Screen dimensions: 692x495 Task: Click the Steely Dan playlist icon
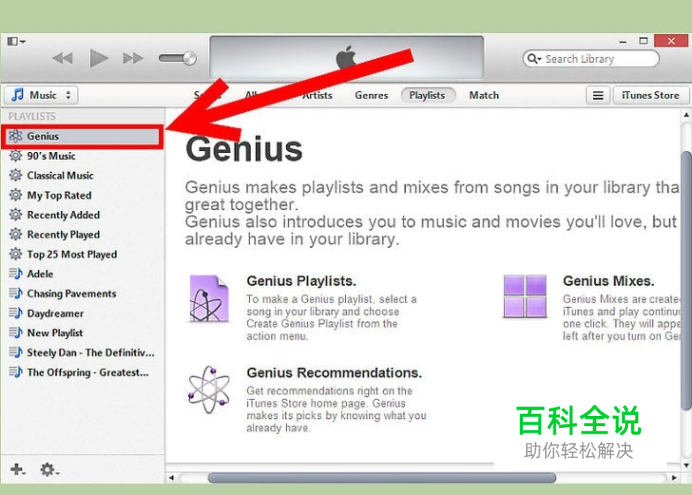pos(15,352)
